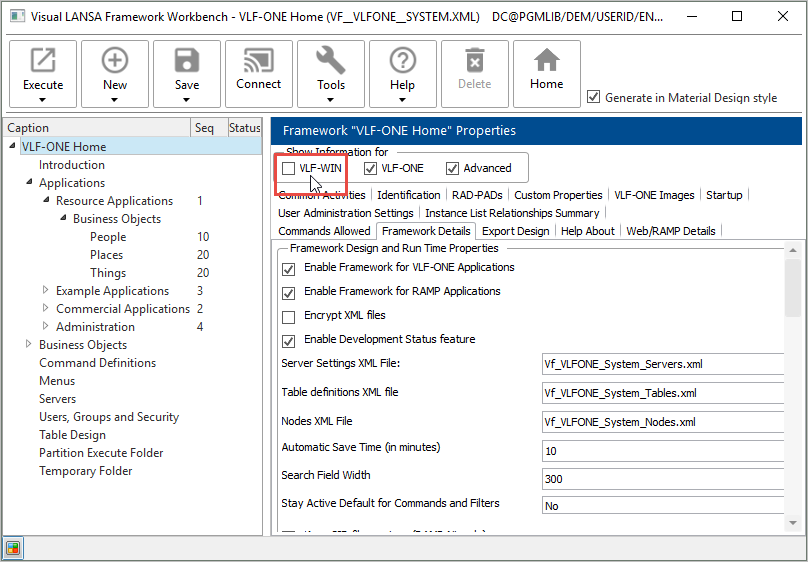The image size is (808, 562).
Task: Select the People business object
Action: tap(108, 237)
